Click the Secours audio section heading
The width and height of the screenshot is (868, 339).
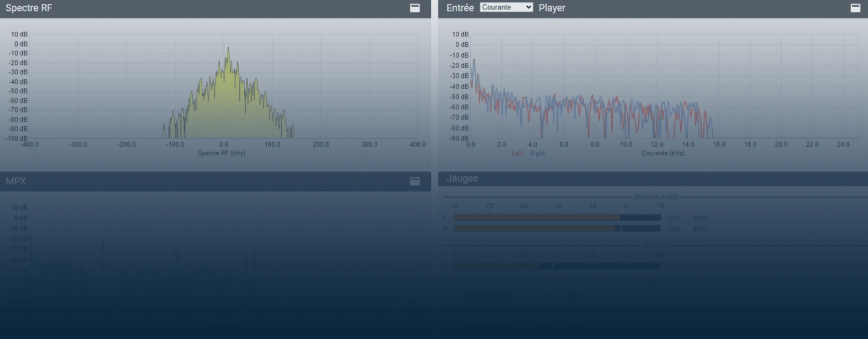[656, 197]
